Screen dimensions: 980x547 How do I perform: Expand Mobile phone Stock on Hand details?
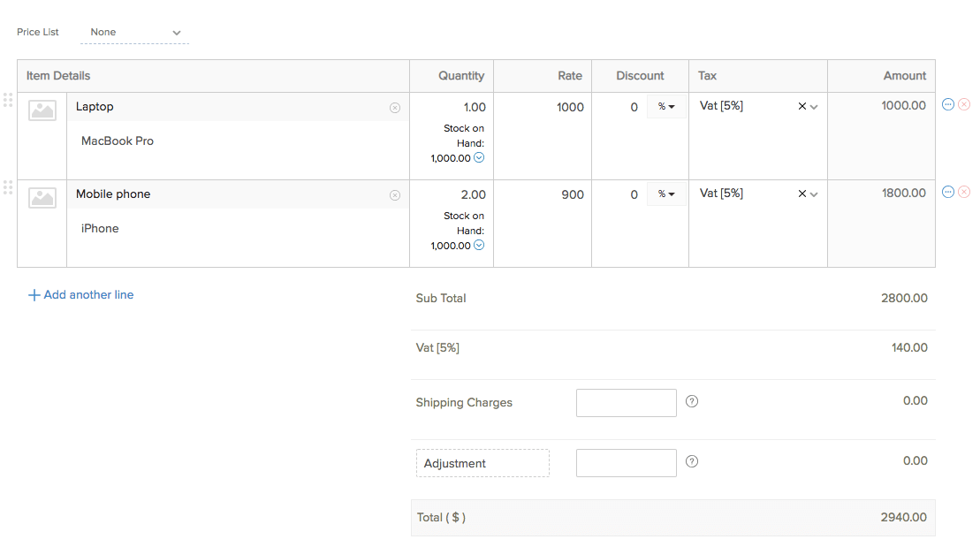point(479,246)
